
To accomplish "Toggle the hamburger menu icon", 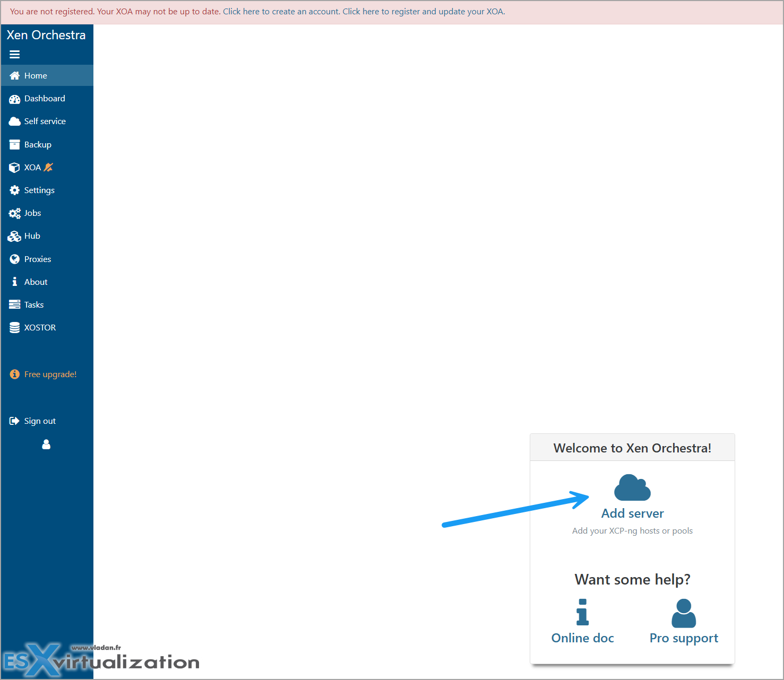I will (14, 54).
